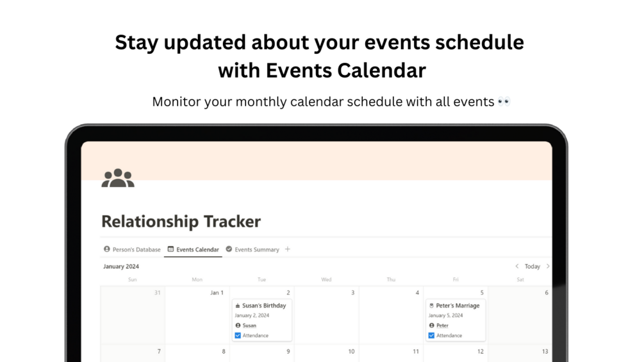644x362 pixels.
Task: Go to previous month with left chevron
Action: [x=517, y=267]
